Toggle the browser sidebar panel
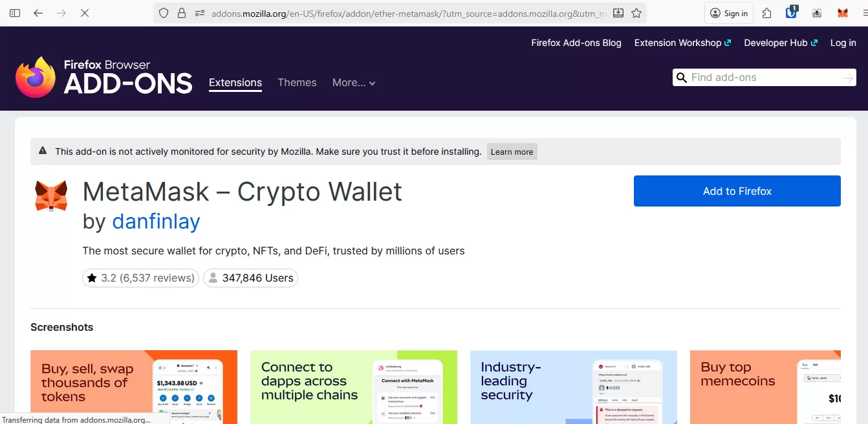Image resolution: width=868 pixels, height=424 pixels. (14, 12)
